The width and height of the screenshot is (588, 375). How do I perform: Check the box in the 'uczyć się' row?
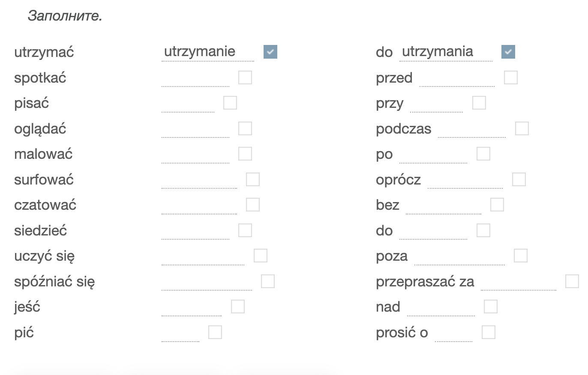click(261, 256)
